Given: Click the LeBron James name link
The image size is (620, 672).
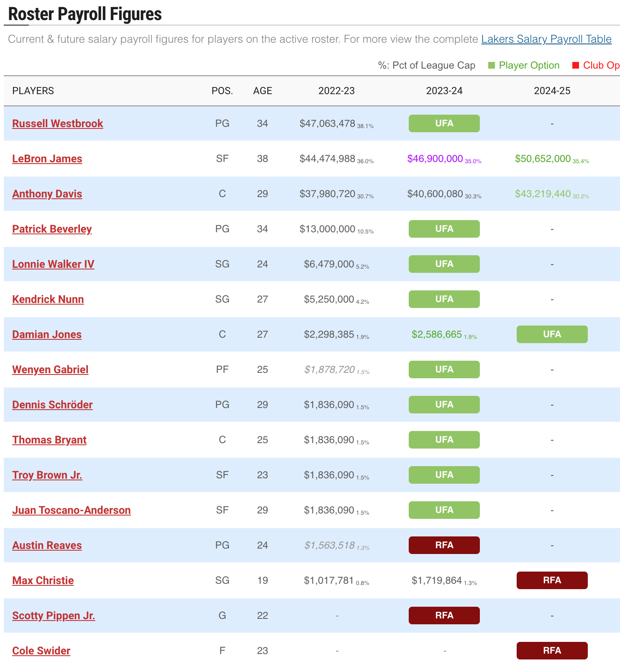Looking at the screenshot, I should click(47, 159).
